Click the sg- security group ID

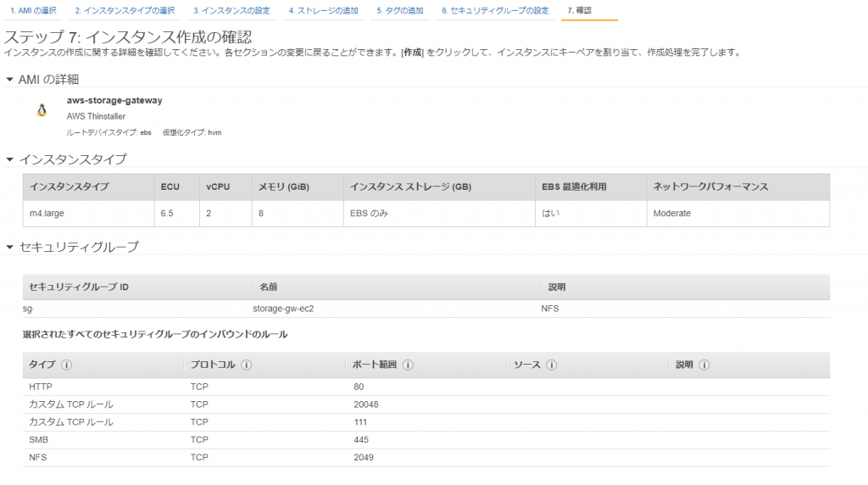pos(28,309)
